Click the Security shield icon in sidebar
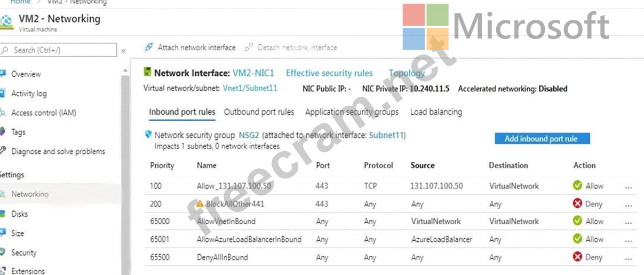The height and width of the screenshot is (275, 644). [3, 252]
